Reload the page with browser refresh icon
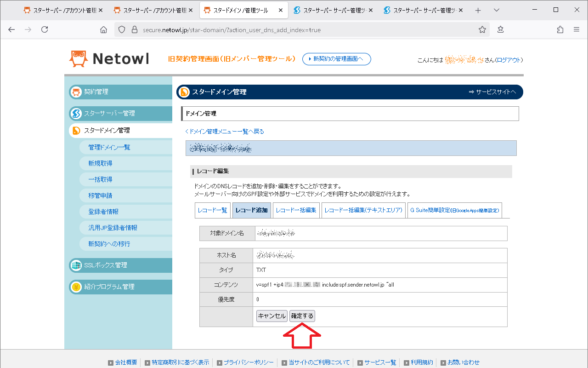588x368 pixels. coord(45,29)
